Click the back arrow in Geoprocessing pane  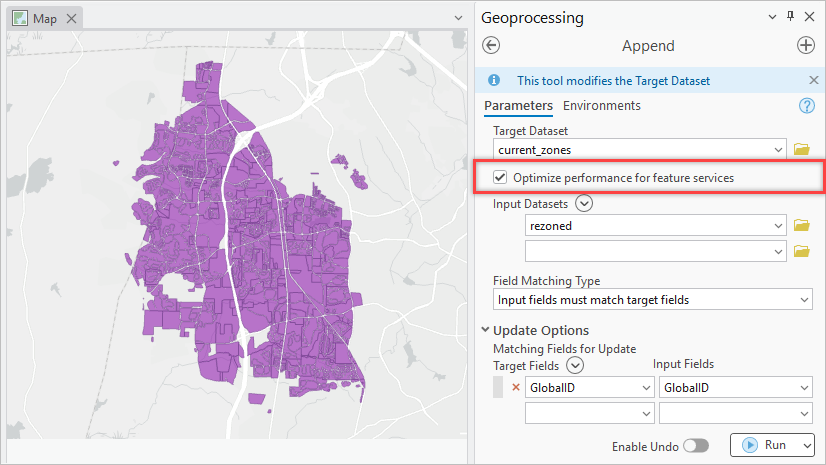491,45
